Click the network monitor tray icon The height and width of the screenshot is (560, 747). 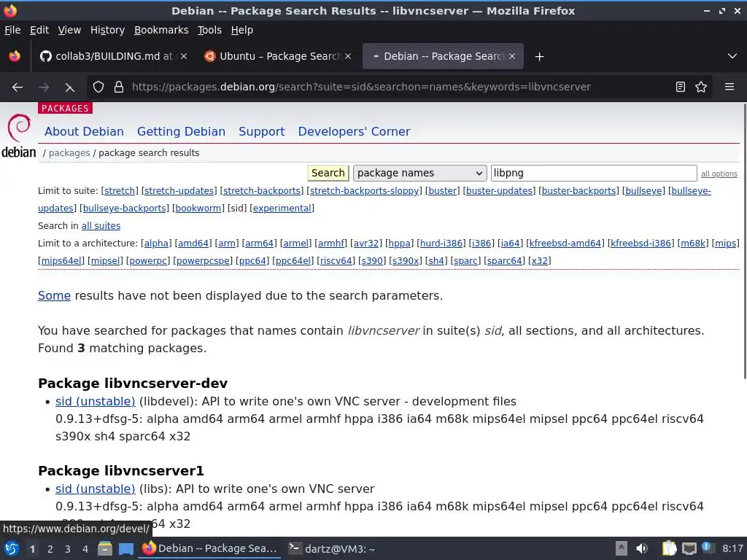(689, 548)
